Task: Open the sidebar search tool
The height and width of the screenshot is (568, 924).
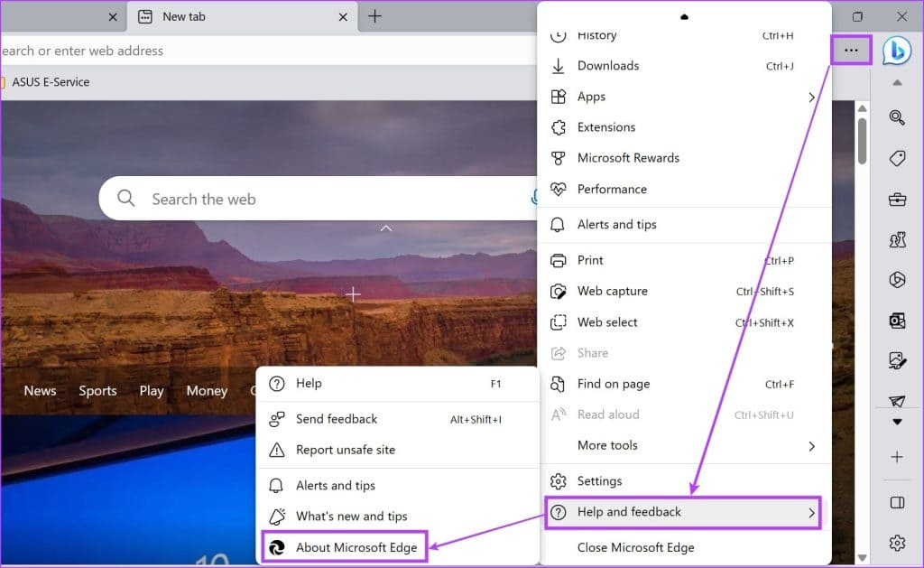Action: point(897,117)
